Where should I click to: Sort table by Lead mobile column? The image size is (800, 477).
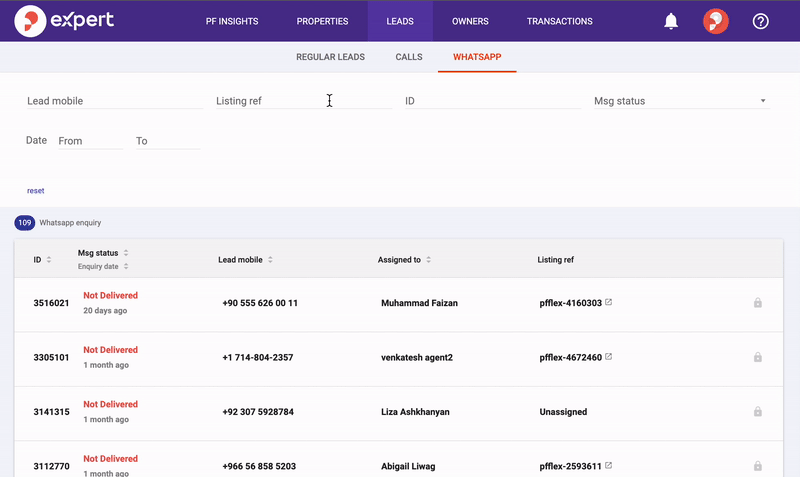(x=270, y=260)
